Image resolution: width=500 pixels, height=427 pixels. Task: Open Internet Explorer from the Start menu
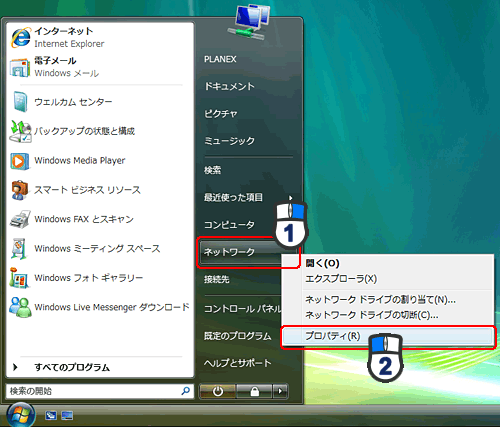point(21,38)
